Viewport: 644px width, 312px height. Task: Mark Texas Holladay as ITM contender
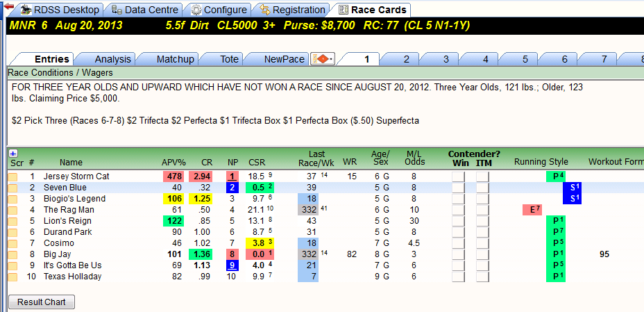483,277
